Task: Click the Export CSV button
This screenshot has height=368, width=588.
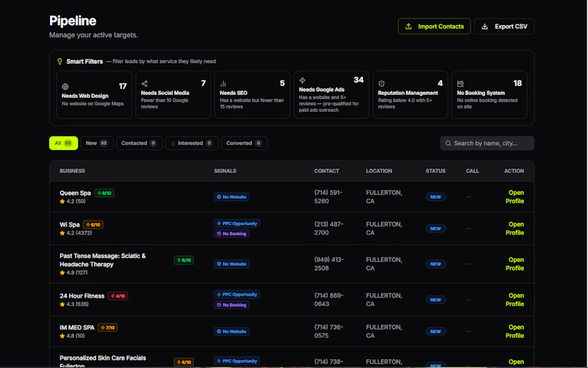Action: 504,26
